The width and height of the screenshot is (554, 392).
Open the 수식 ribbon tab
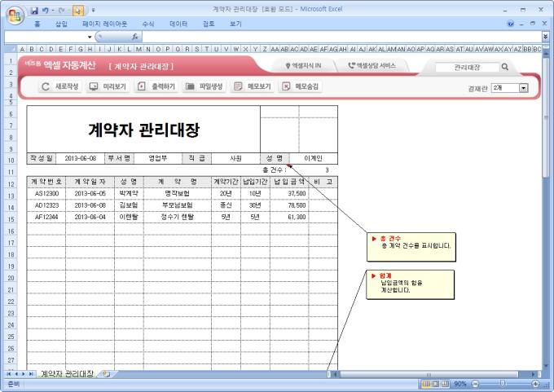[148, 24]
